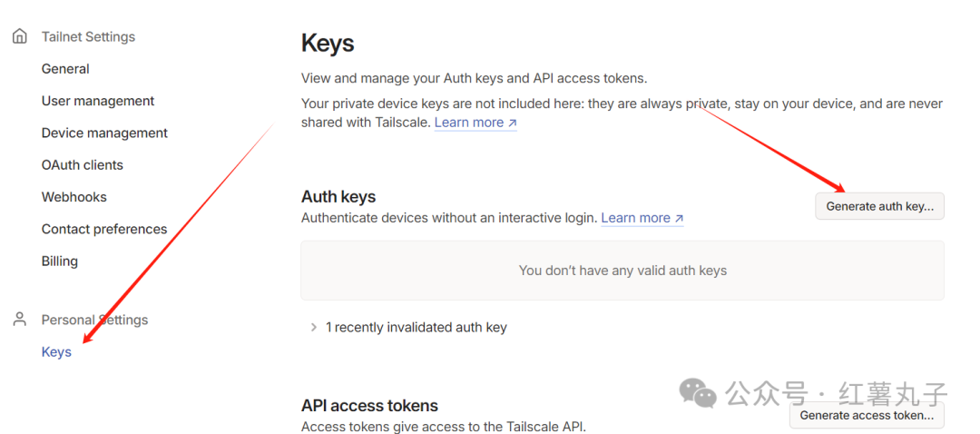Click the Personal Settings person icon
980x434 pixels.
pos(20,320)
